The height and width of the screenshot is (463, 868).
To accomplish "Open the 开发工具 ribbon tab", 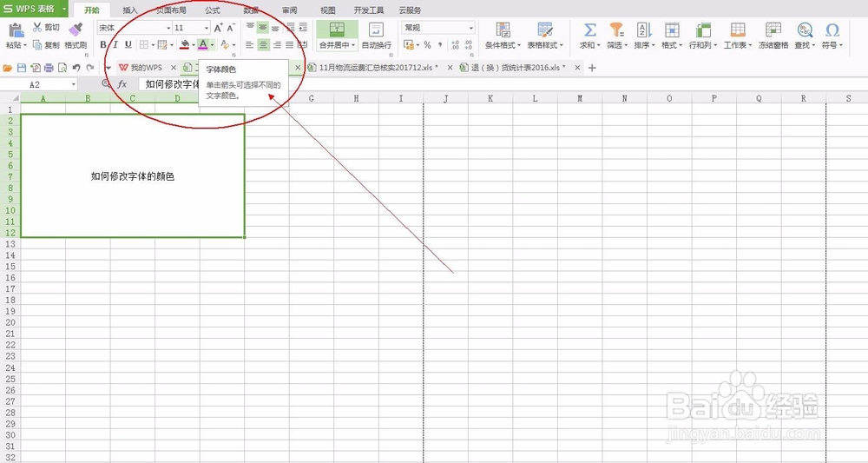I will click(369, 10).
